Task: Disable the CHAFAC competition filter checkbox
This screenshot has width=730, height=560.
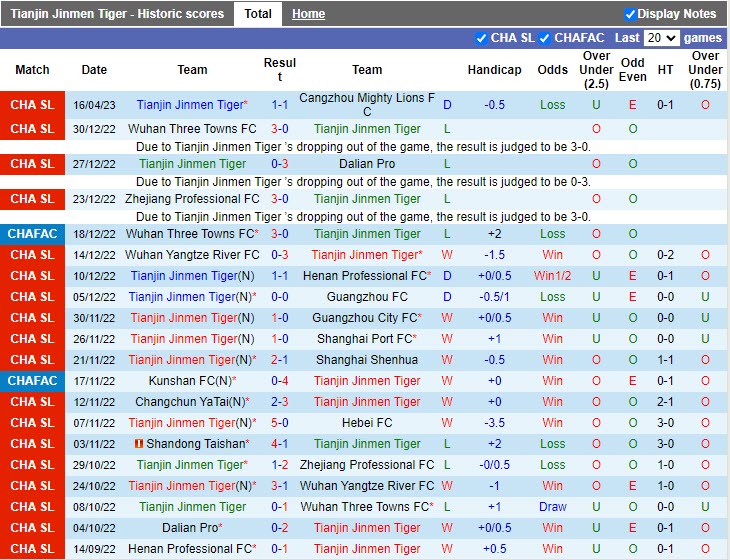Action: pyautogui.click(x=545, y=38)
